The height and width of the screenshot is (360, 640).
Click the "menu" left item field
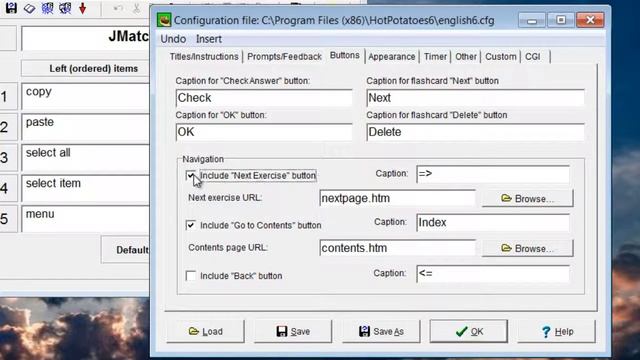pyautogui.click(x=86, y=219)
